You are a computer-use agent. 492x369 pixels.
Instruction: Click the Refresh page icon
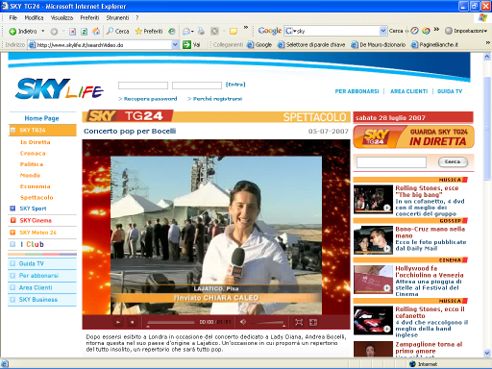[x=84, y=32]
